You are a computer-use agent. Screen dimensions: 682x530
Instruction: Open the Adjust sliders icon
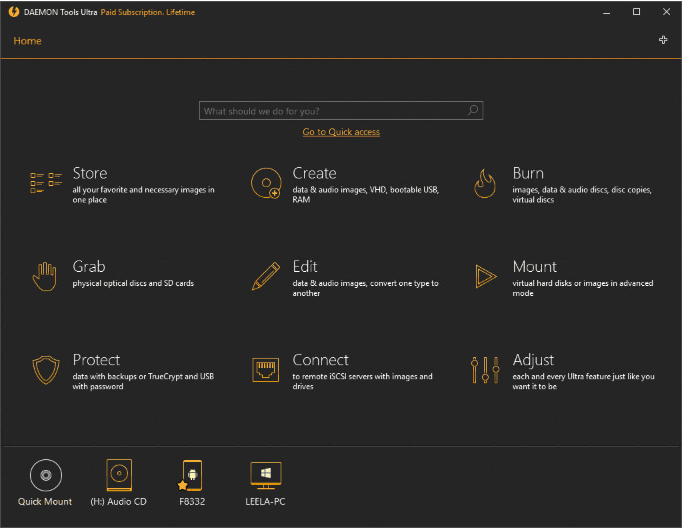(485, 370)
